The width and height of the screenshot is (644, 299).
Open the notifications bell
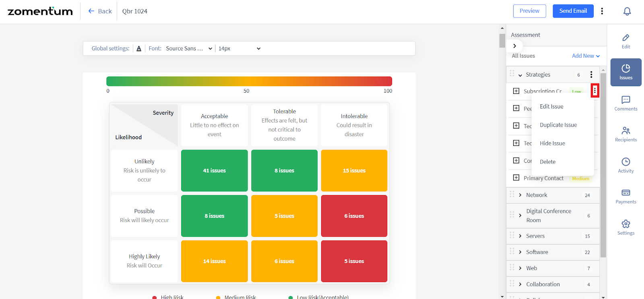(x=627, y=11)
